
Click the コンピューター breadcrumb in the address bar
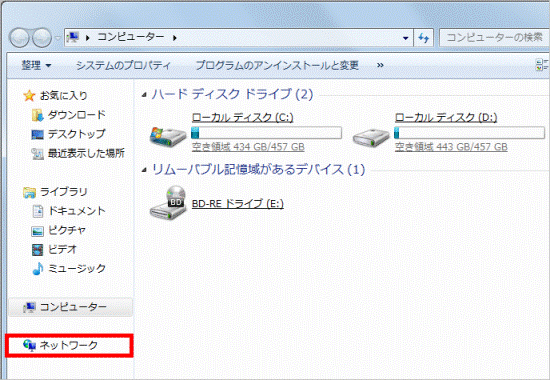[x=130, y=37]
